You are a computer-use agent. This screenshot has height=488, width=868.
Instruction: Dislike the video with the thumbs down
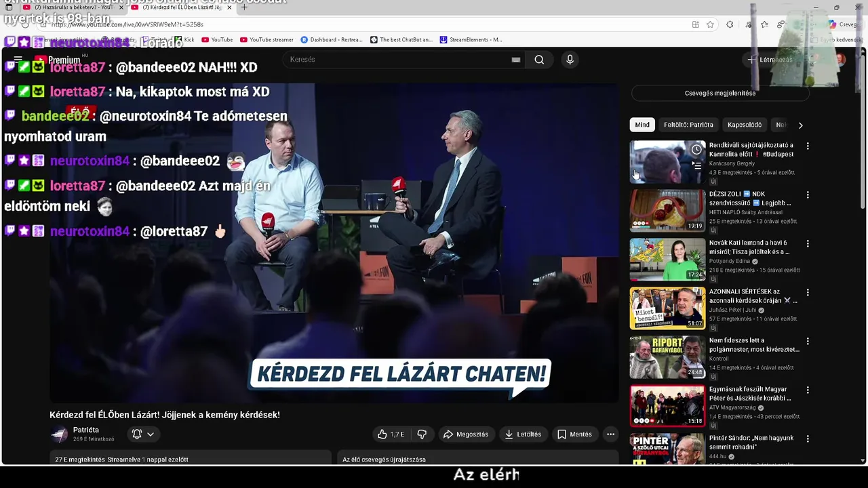coord(422,434)
